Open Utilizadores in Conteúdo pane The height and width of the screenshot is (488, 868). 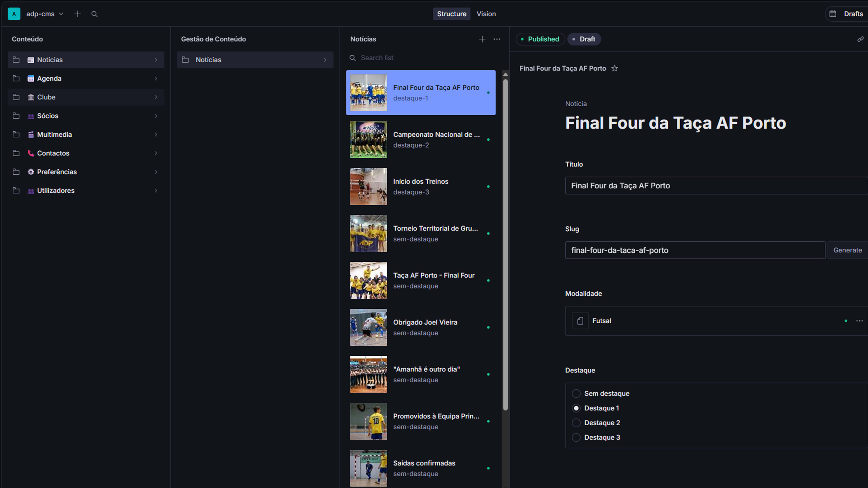pos(86,190)
